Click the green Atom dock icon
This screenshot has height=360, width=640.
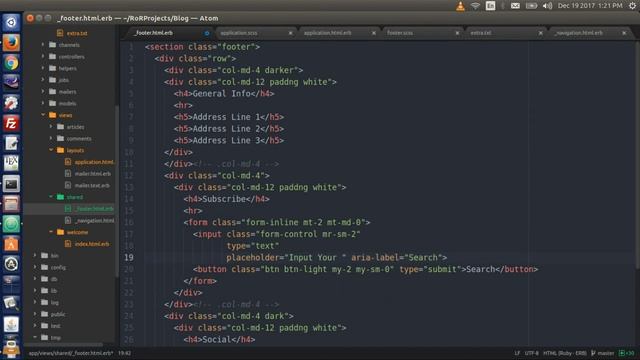pos(11,224)
